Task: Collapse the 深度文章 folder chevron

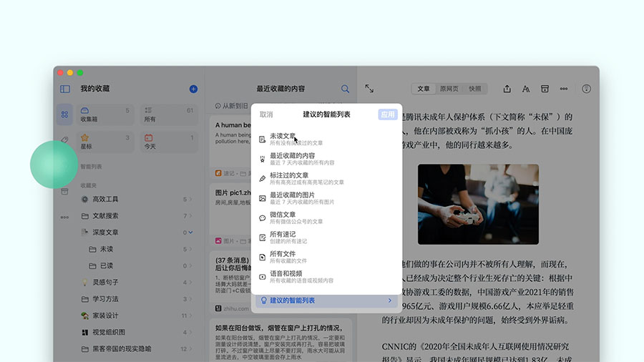Action: pos(191,233)
